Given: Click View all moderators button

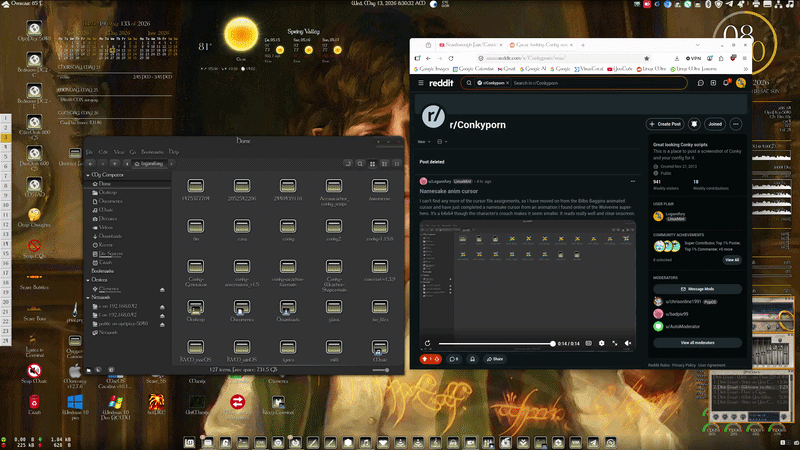Looking at the screenshot, I should [697, 343].
